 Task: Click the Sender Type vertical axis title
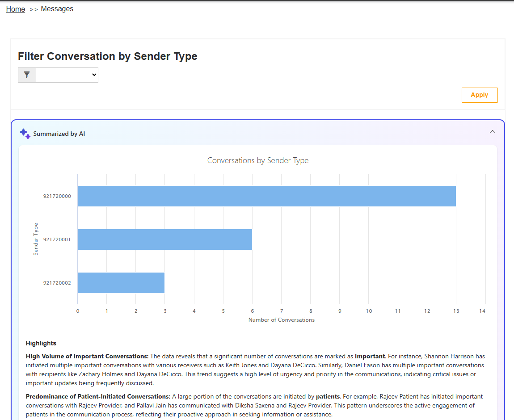click(x=36, y=239)
